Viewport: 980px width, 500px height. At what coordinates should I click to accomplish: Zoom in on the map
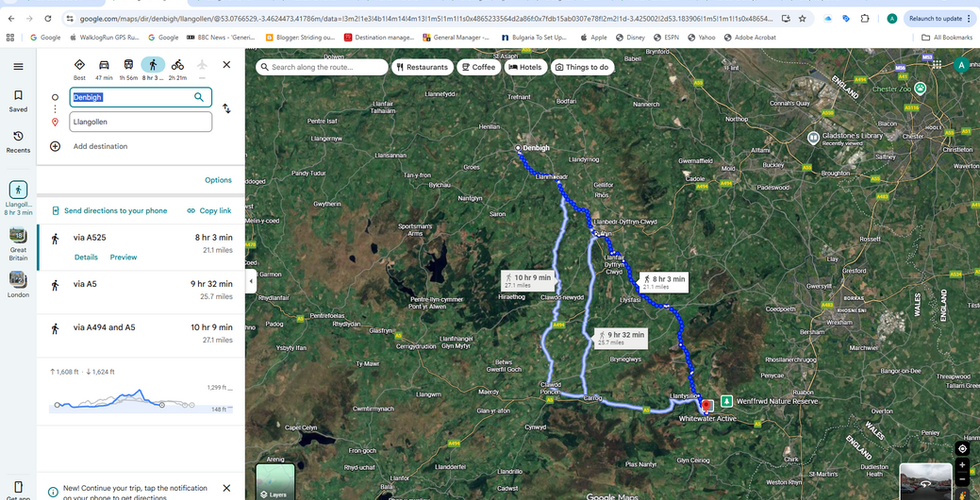(x=962, y=465)
